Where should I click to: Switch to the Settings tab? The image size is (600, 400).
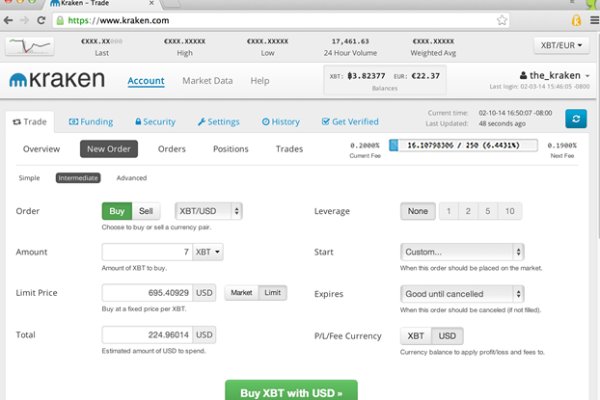coord(218,122)
